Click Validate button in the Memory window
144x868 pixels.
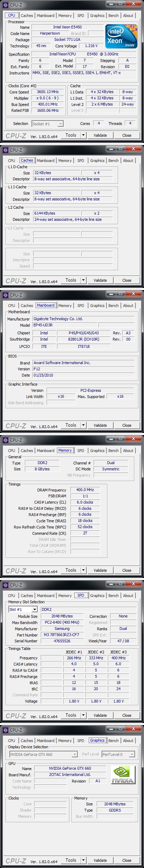point(100,570)
